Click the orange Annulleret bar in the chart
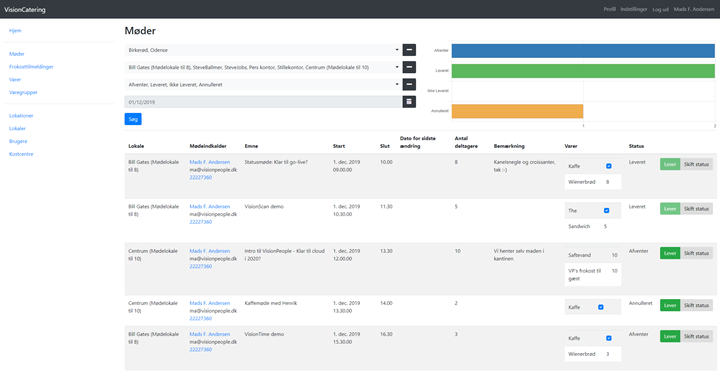The height and width of the screenshot is (373, 720). [518, 111]
